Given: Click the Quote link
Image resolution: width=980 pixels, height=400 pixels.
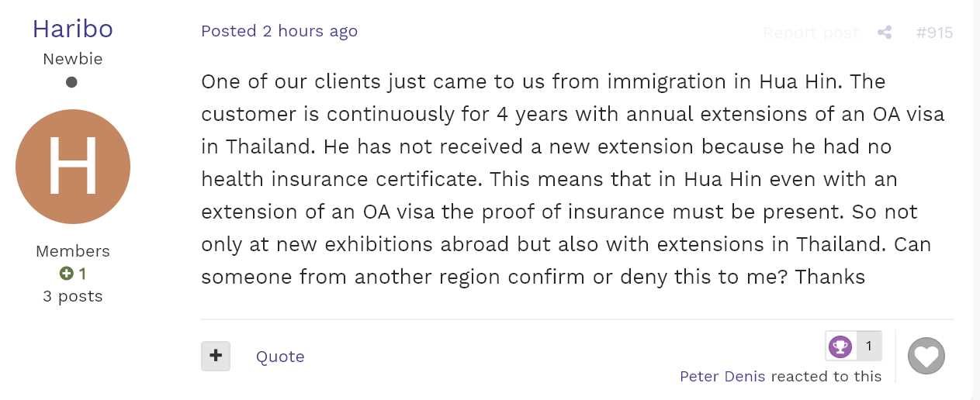Looking at the screenshot, I should (x=280, y=357).
